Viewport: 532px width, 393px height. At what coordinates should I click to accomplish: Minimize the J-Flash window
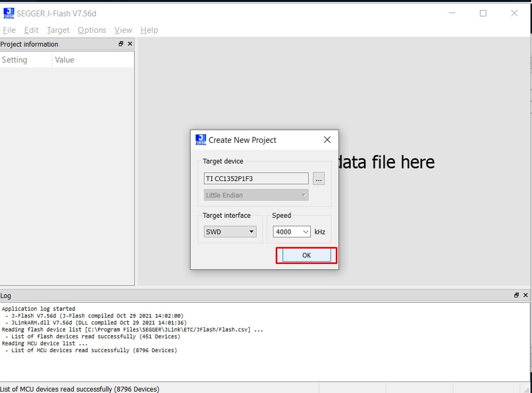[x=452, y=13]
